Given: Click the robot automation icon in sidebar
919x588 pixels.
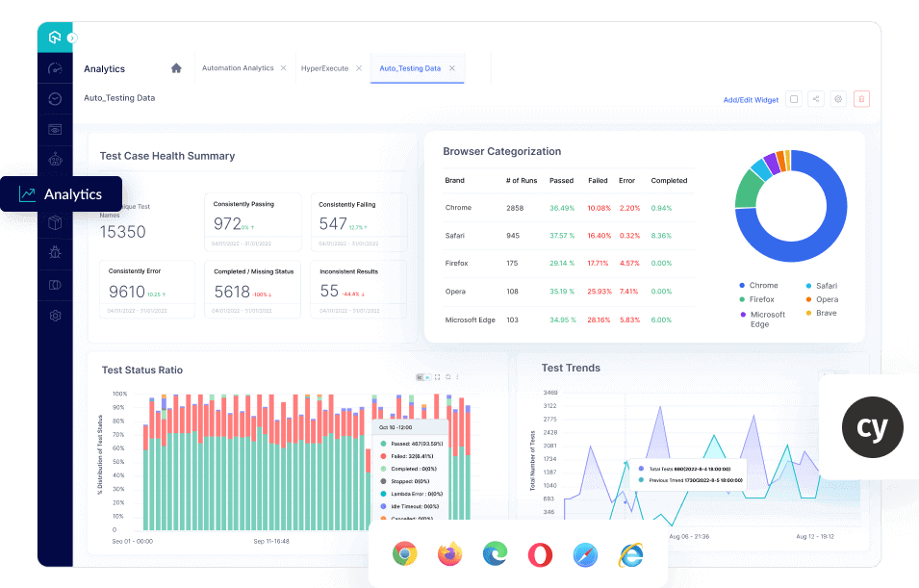Looking at the screenshot, I should (55, 160).
